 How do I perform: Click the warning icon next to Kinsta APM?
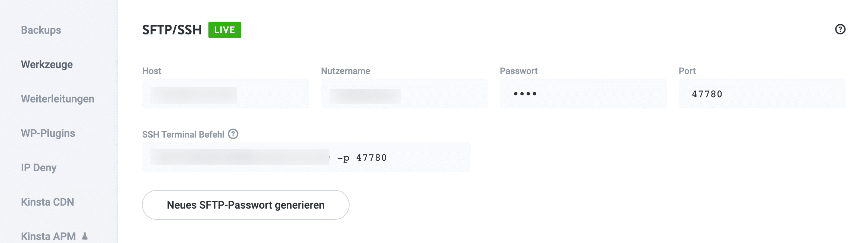coord(85,236)
